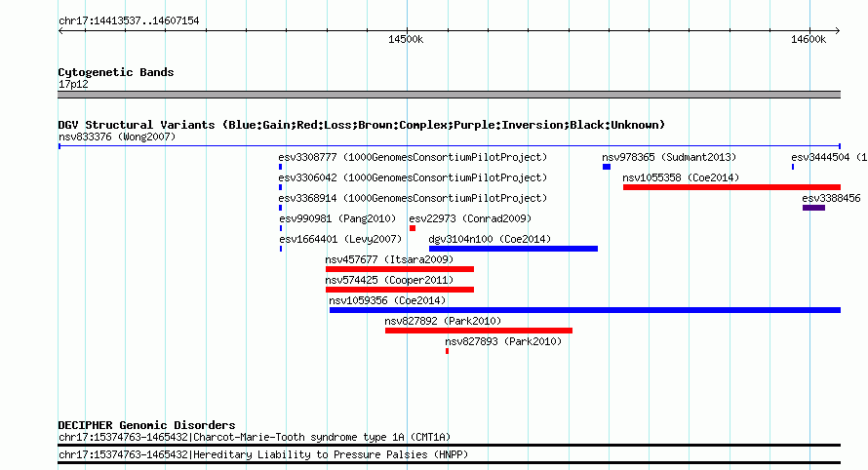Click the small blue esv3306042 marker
868x470 pixels.
coord(281,187)
